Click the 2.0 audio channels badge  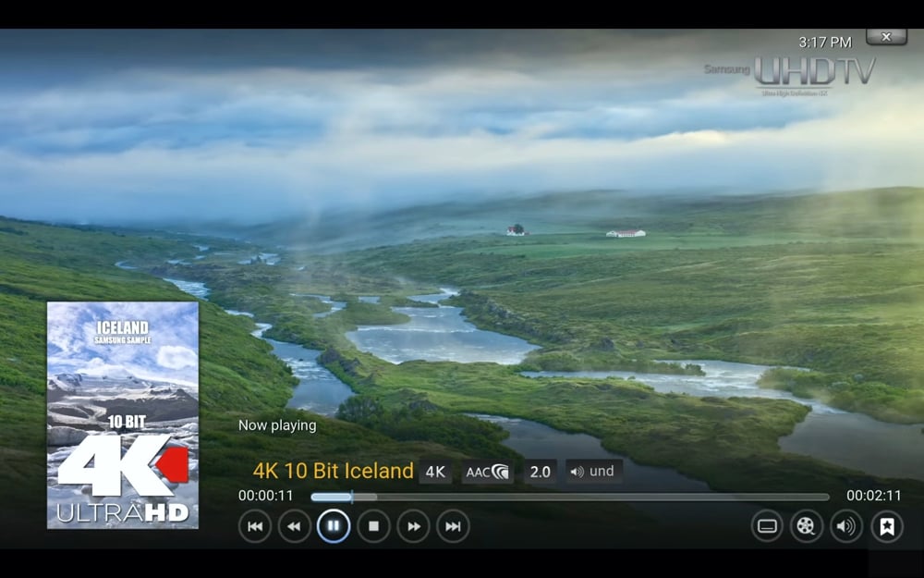[540, 472]
